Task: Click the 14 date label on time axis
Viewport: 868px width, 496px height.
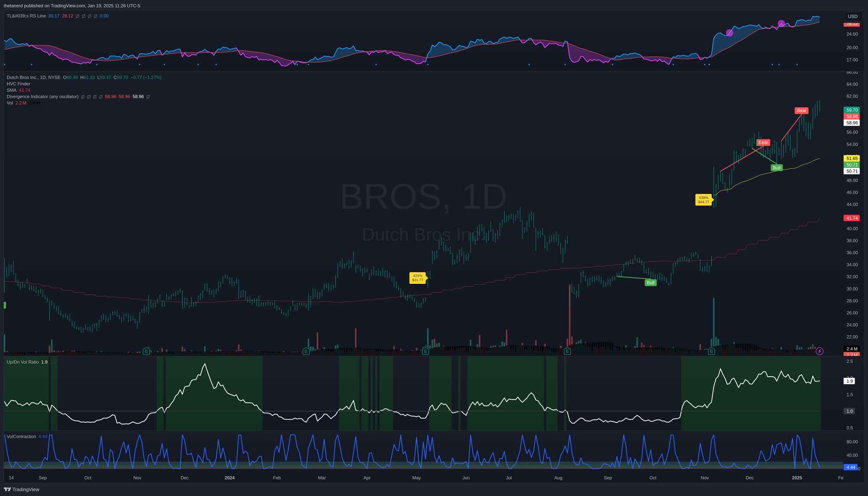Action: point(11,478)
